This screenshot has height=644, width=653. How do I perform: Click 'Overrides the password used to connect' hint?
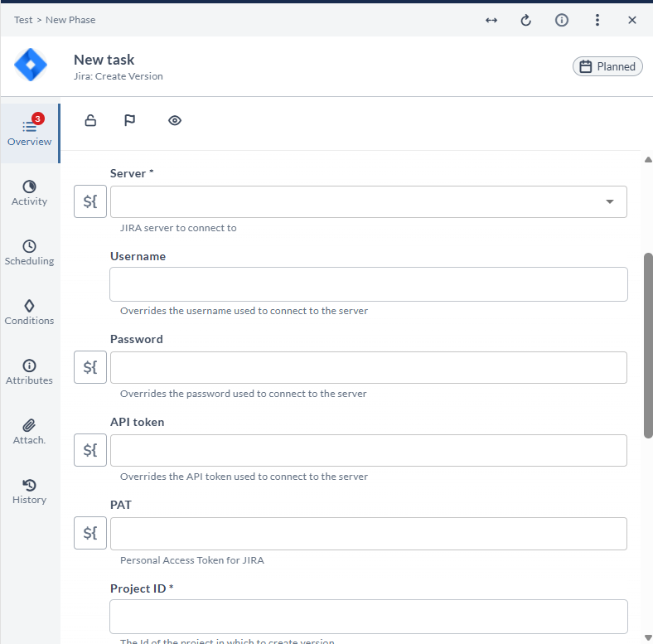tap(243, 394)
